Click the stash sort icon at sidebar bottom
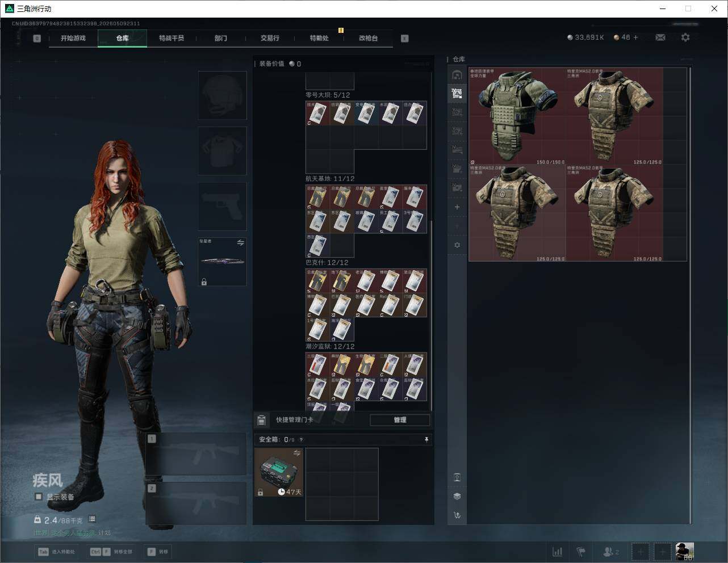The image size is (728, 563). (457, 515)
